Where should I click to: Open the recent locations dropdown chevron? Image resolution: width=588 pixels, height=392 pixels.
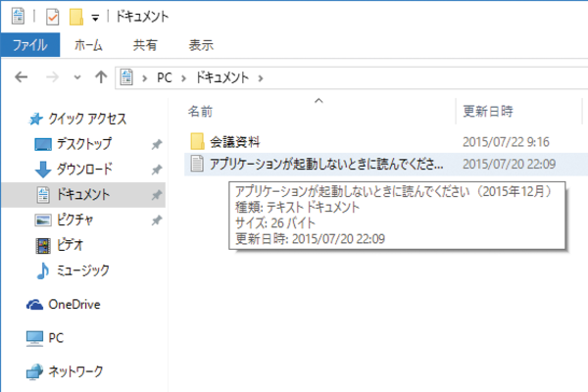pos(77,77)
